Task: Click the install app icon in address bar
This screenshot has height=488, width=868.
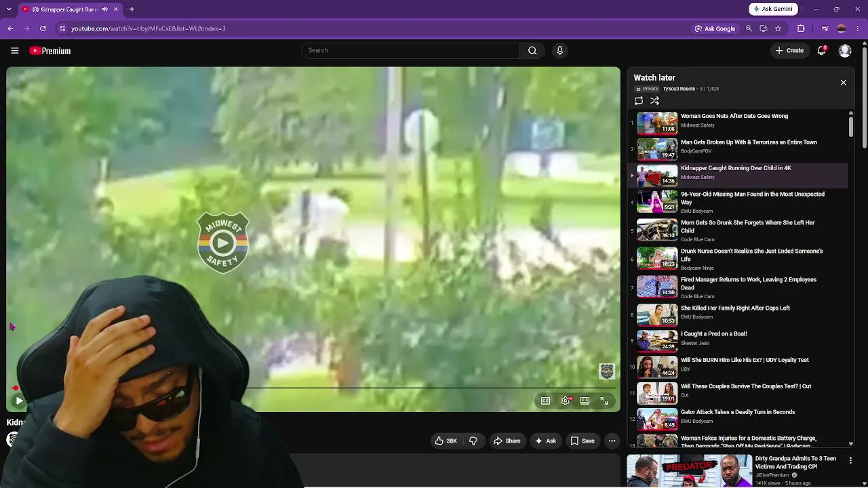Action: tap(764, 28)
